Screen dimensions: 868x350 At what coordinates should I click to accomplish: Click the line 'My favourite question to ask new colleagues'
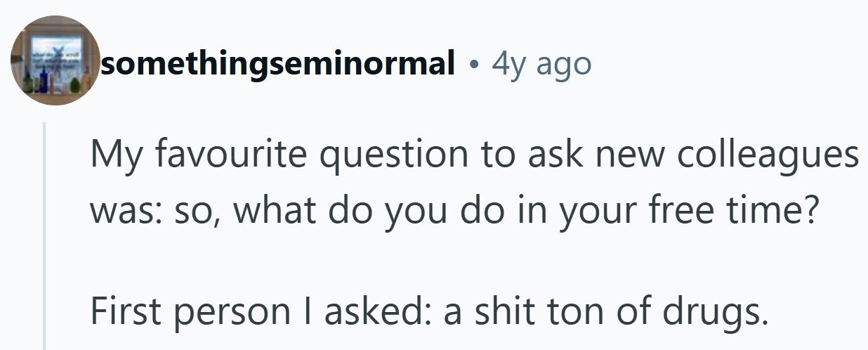pyautogui.click(x=474, y=156)
